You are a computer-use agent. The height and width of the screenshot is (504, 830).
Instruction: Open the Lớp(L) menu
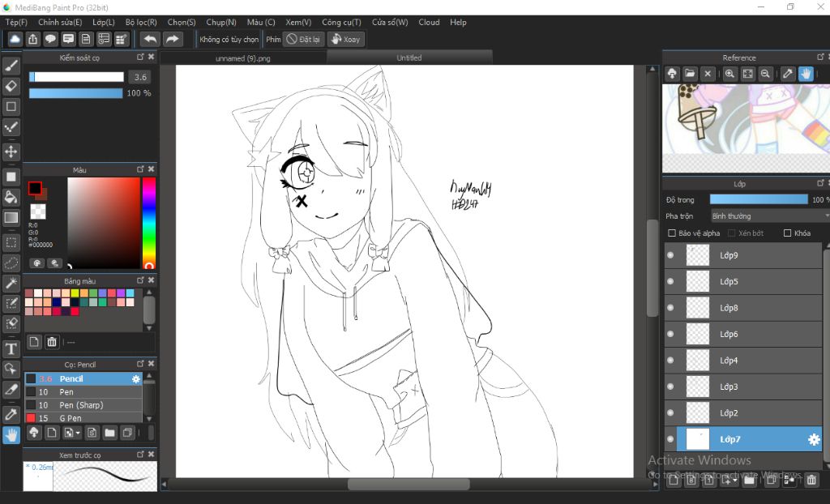pyautogui.click(x=103, y=22)
